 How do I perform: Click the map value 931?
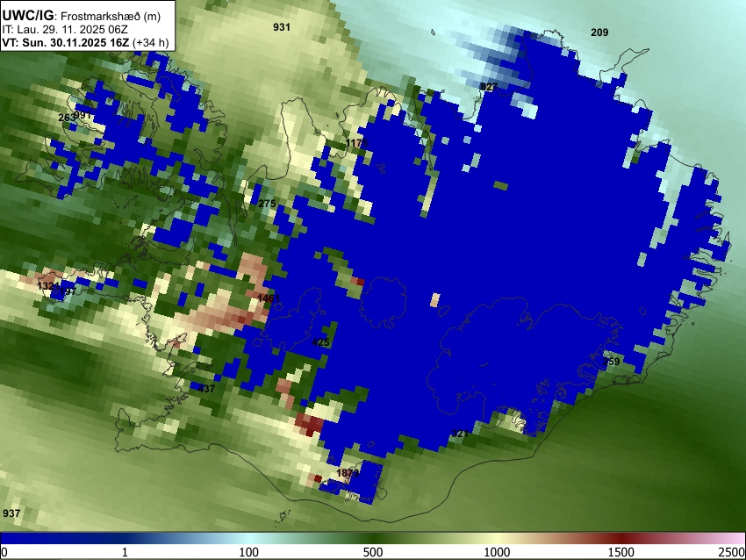tap(281, 27)
